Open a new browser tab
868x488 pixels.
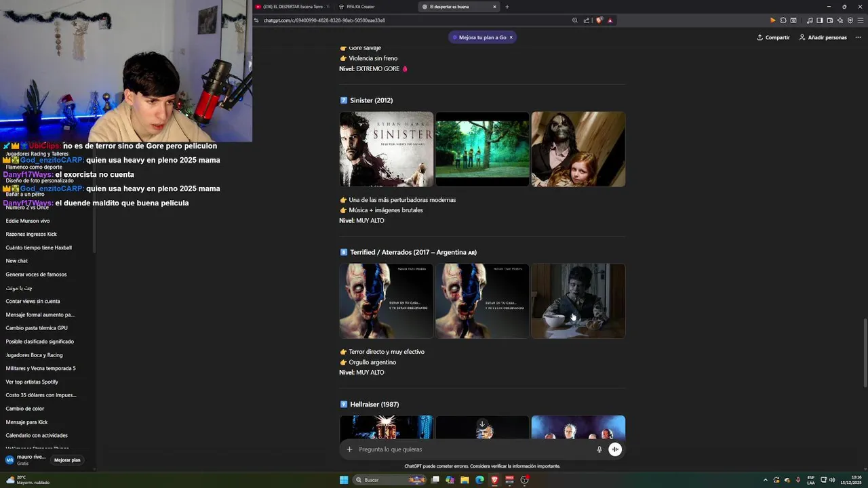[507, 7]
